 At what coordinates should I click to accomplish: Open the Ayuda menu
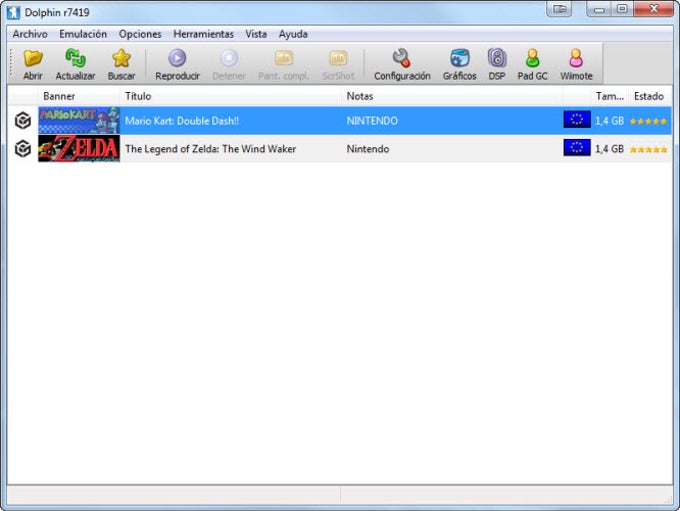[293, 34]
